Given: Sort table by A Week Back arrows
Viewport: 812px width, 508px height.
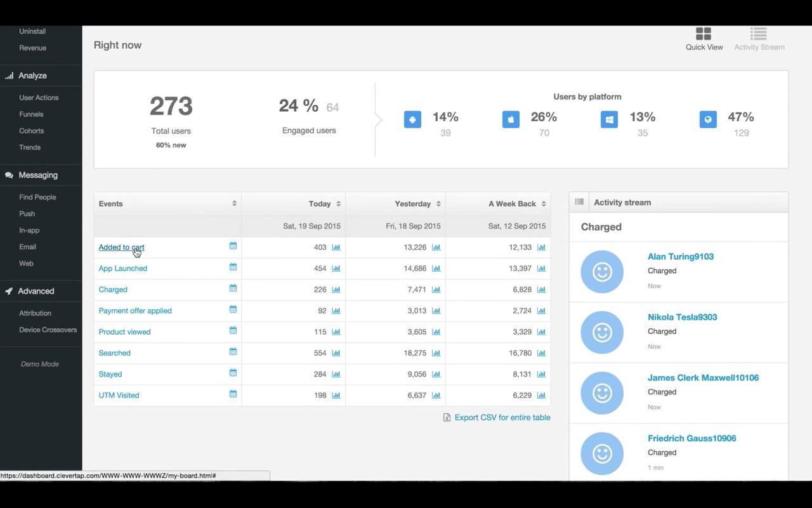Looking at the screenshot, I should pos(543,204).
